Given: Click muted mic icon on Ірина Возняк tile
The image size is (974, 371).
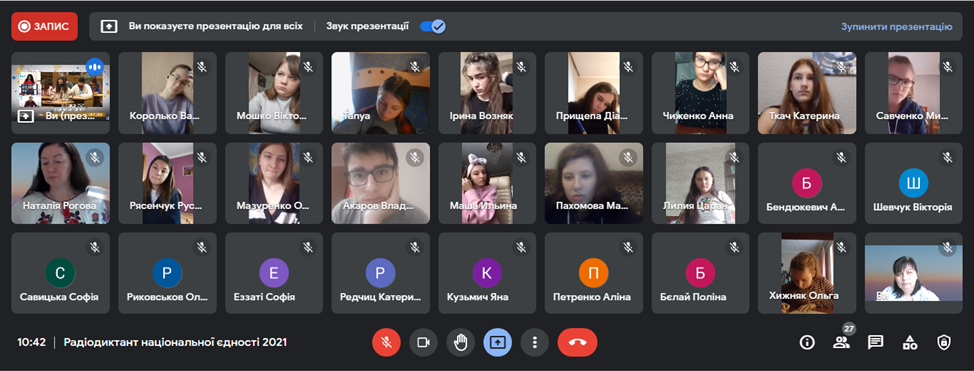Looking at the screenshot, I should pos(521,67).
